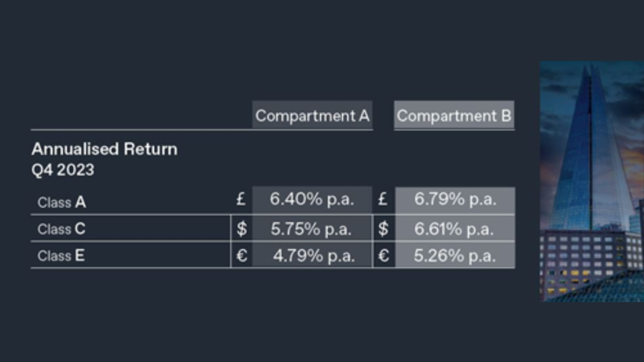Click the Class A row label
The width and height of the screenshot is (644, 362).
click(62, 202)
